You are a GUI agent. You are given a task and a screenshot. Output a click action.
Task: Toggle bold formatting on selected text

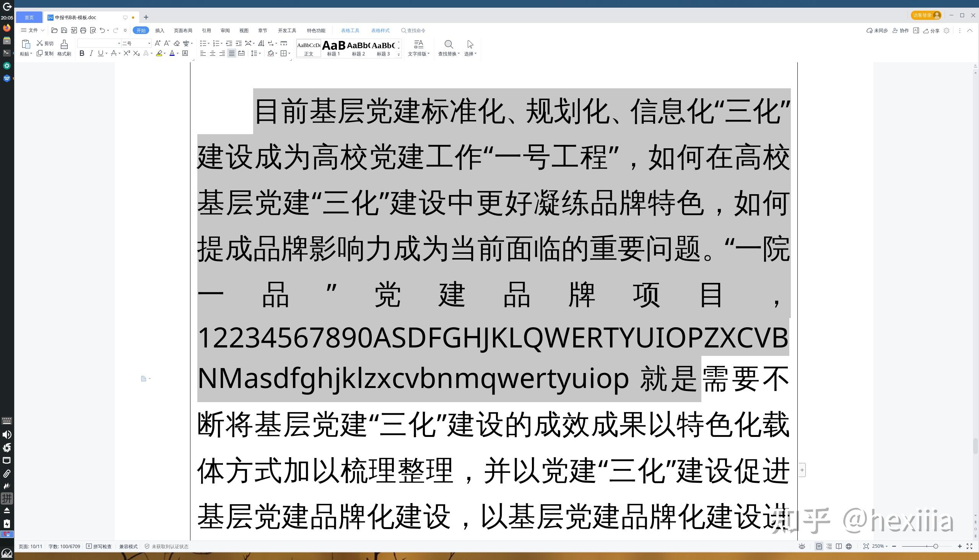tap(81, 54)
